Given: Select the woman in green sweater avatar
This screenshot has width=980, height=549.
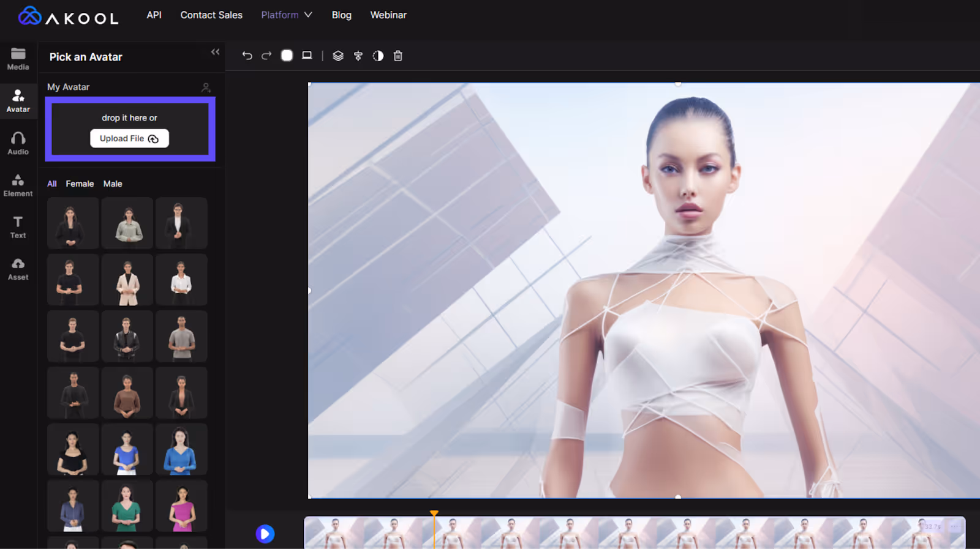Looking at the screenshot, I should click(127, 223).
